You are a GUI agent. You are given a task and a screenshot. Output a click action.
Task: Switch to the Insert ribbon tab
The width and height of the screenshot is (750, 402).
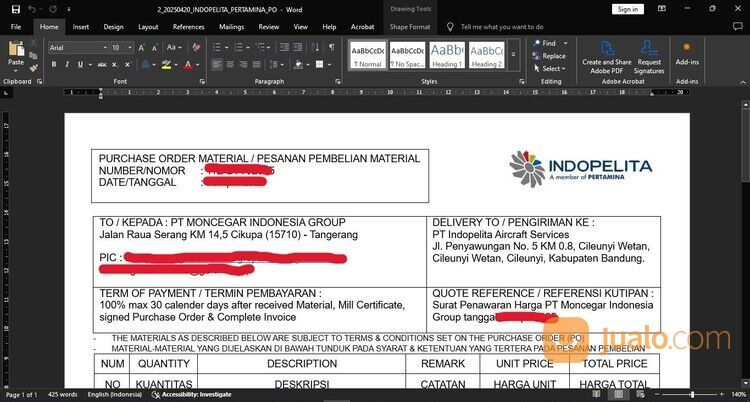tap(80, 27)
